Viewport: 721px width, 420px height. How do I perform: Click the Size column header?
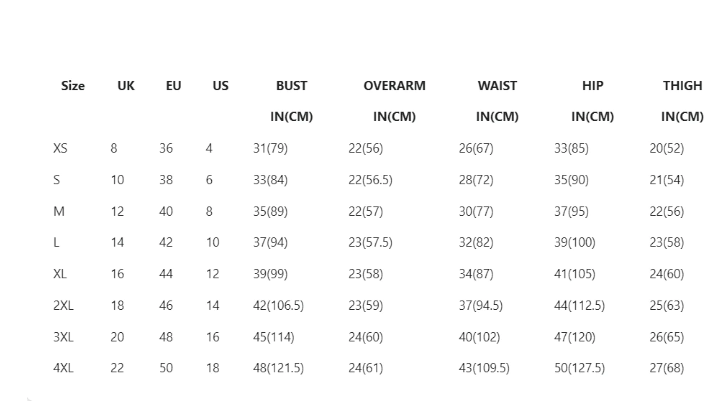73,86
